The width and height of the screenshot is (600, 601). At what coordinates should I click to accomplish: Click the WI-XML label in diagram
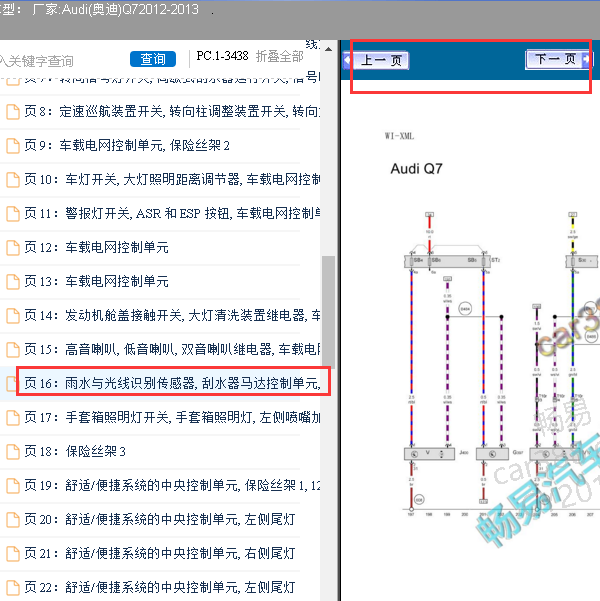pos(399,136)
